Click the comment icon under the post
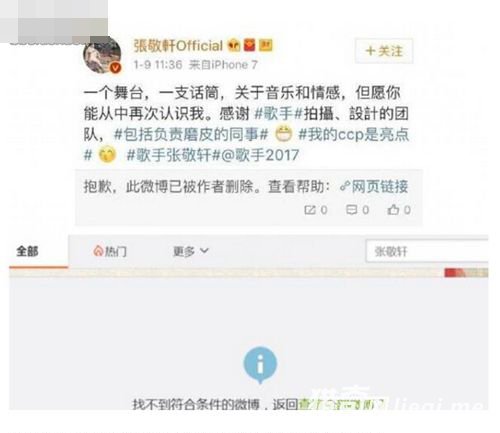500x433 pixels. (x=351, y=210)
